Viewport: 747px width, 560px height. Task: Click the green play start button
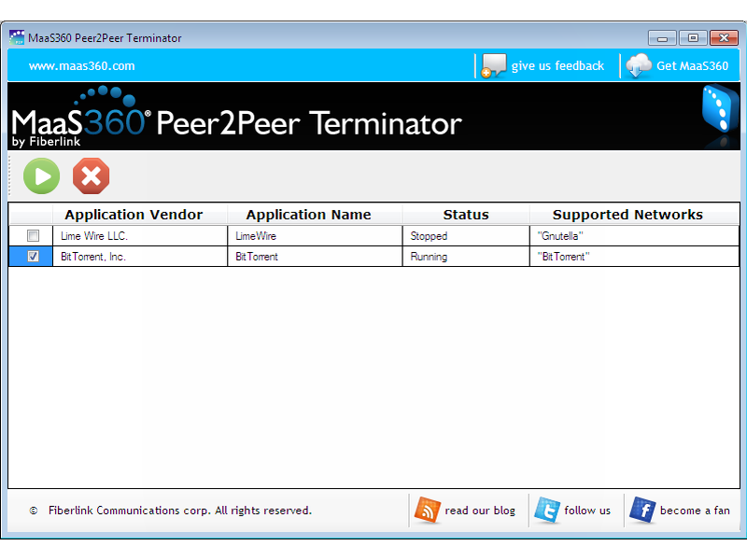(x=41, y=176)
